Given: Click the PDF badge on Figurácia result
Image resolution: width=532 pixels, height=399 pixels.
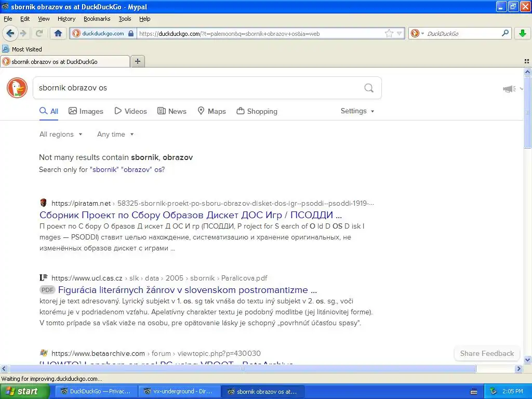Looking at the screenshot, I should pos(47,290).
